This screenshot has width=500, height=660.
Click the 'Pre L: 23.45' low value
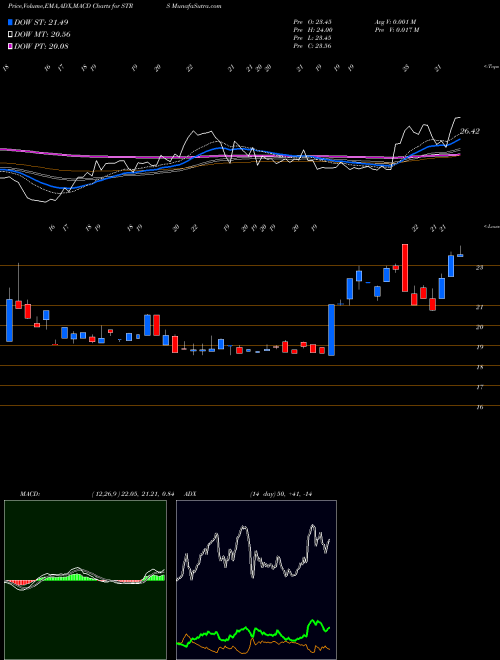(x=313, y=38)
